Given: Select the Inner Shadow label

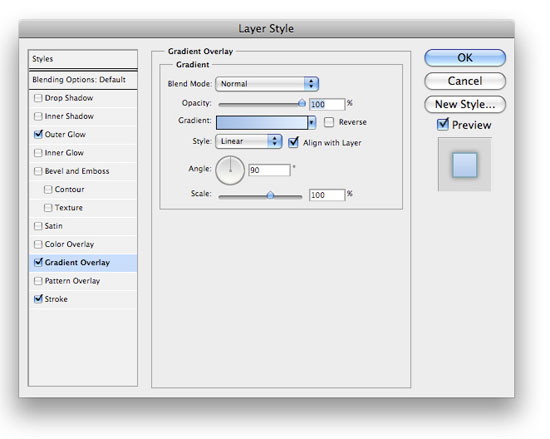Looking at the screenshot, I should (69, 116).
